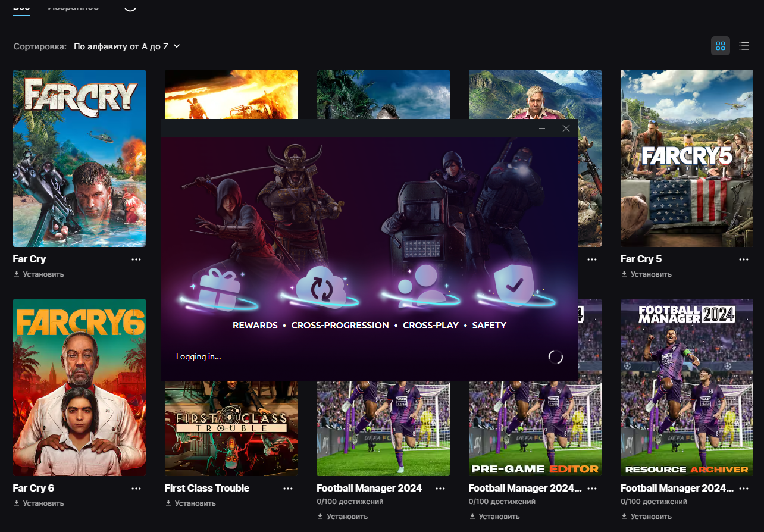
Task: Open the three-dot menu for the Resource Archiver
Action: (x=744, y=489)
